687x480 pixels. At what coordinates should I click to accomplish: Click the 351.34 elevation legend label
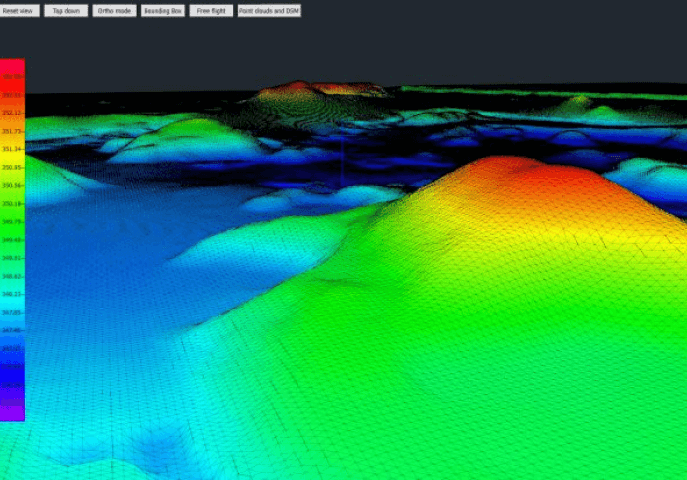pyautogui.click(x=12, y=149)
